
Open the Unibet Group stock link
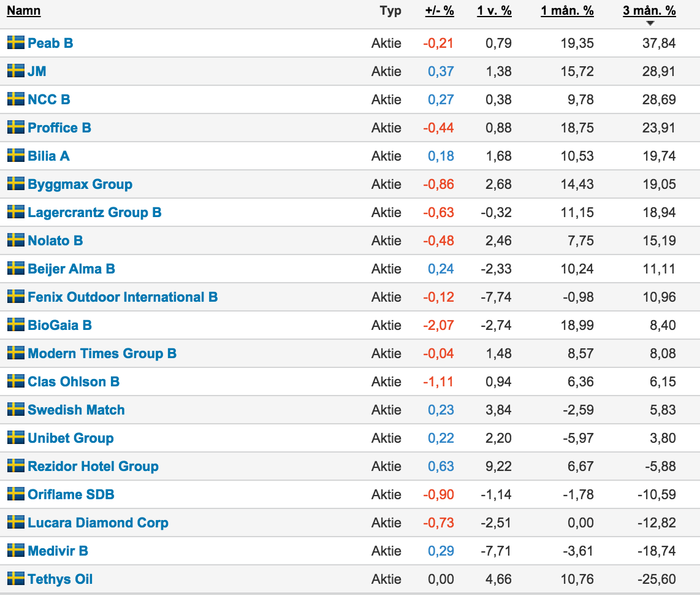pos(70,438)
